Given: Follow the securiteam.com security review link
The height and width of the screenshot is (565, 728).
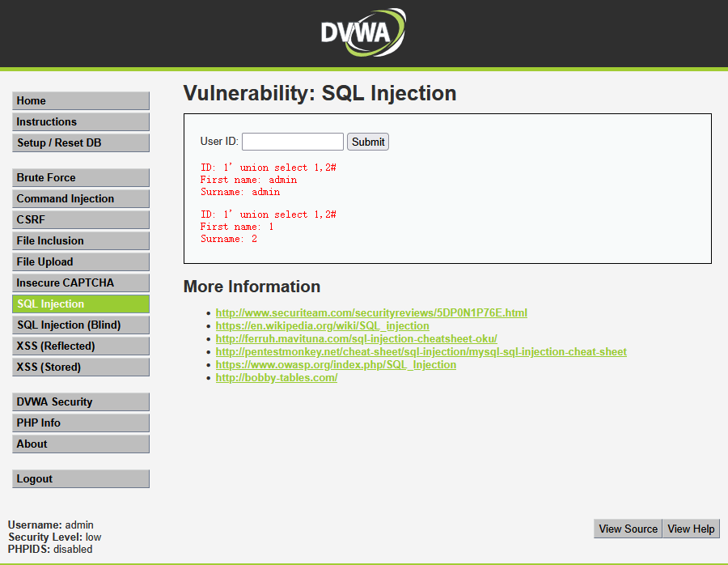Looking at the screenshot, I should pyautogui.click(x=371, y=312).
